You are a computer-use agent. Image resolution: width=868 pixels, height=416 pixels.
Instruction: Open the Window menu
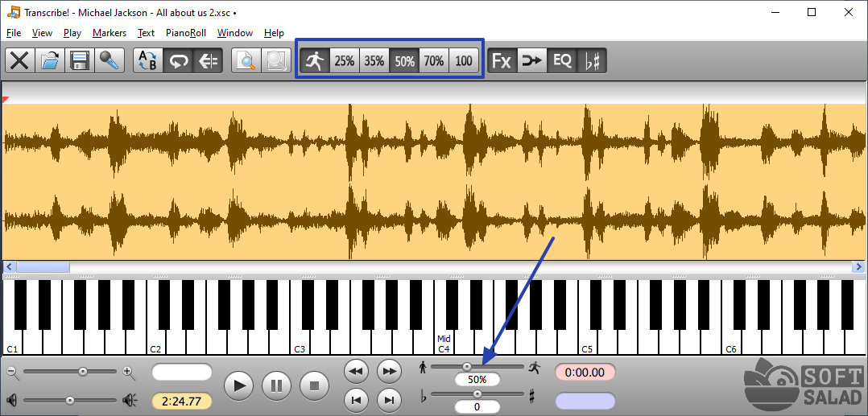pos(235,33)
